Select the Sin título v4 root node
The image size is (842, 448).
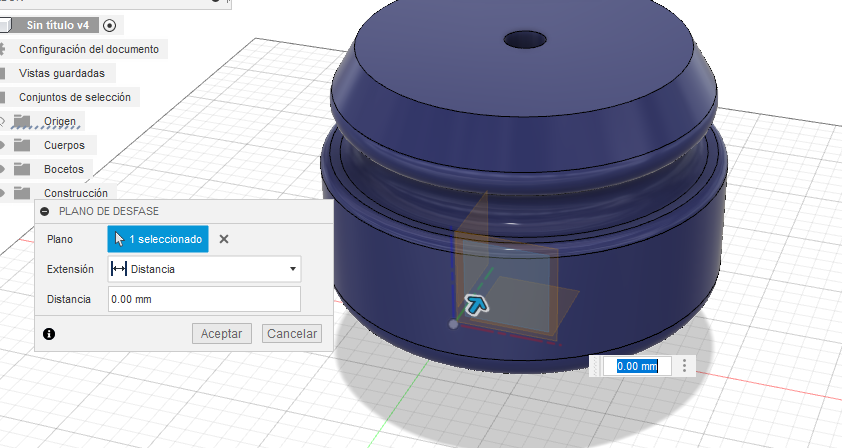pos(57,25)
